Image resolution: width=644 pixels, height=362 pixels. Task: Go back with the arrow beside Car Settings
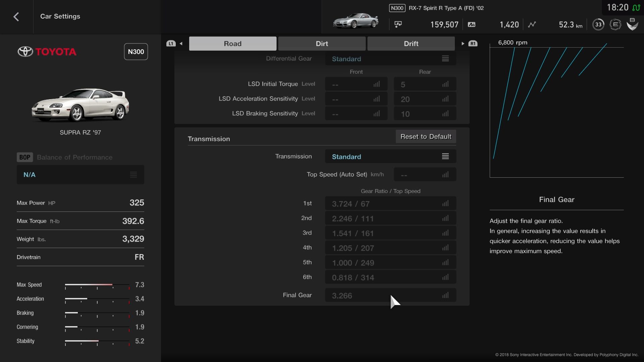pyautogui.click(x=16, y=17)
